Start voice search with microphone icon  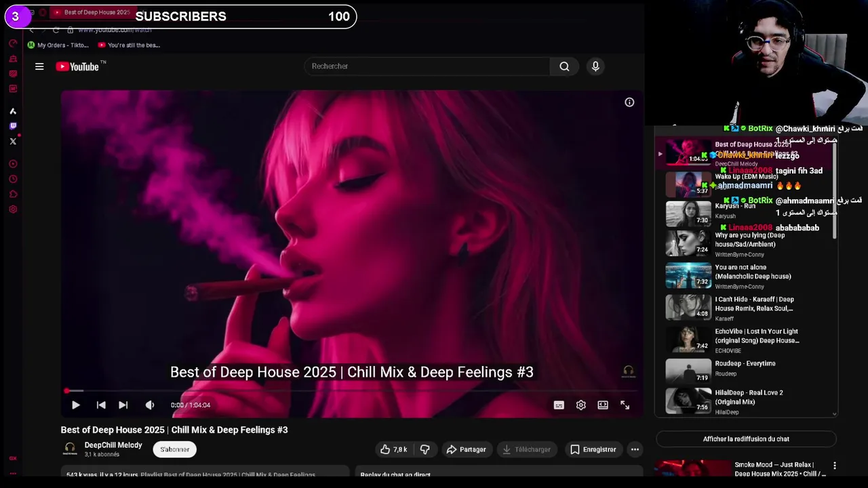[595, 66]
